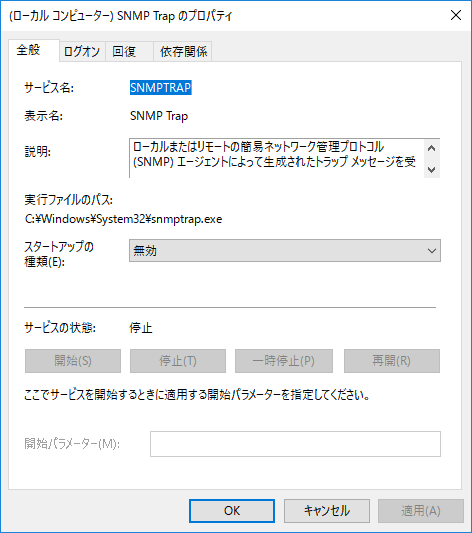The image size is (472, 533).
Task: Click the chevron arrow of startup type combo
Action: tap(432, 251)
